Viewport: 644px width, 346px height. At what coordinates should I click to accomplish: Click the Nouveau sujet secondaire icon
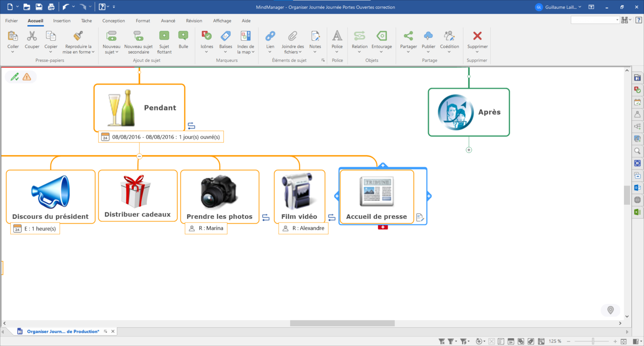(x=138, y=37)
